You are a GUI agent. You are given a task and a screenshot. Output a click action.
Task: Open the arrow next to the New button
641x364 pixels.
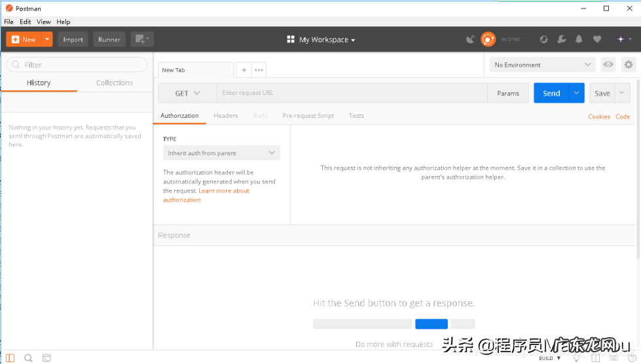click(47, 39)
